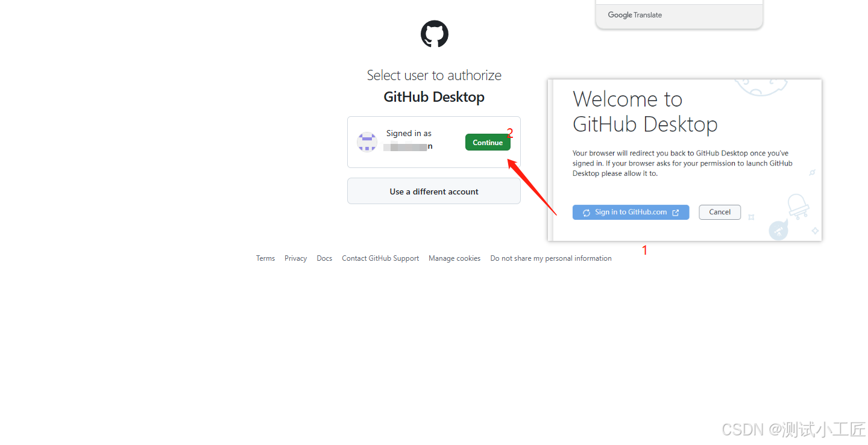Viewport: 868px width, 445px height.
Task: Click 'Welcome to GitHub Desktop' title
Action: point(645,111)
